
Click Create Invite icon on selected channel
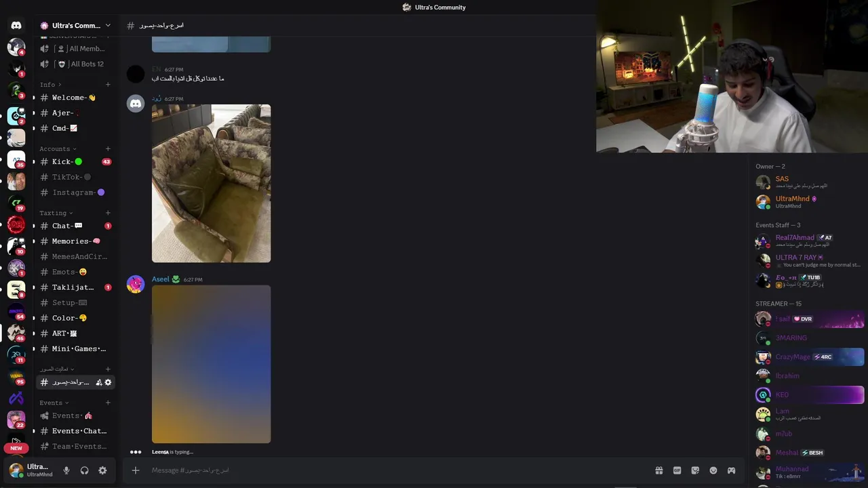coord(99,382)
